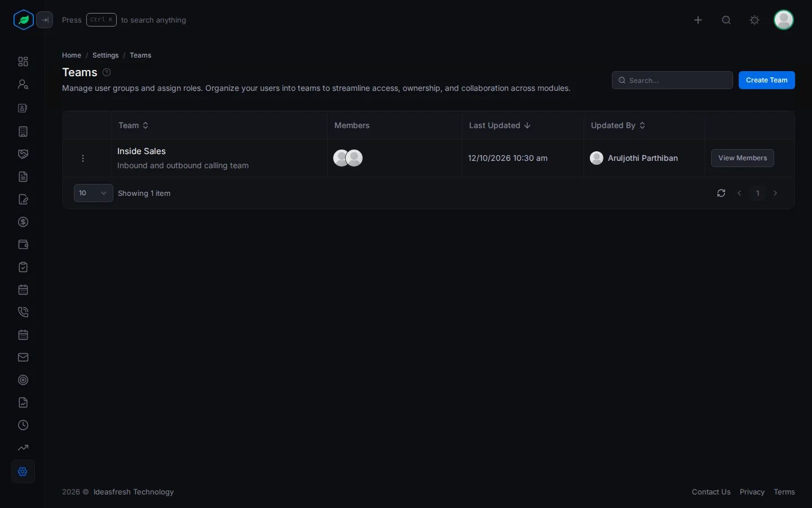Viewport: 812px width, 508px height.
Task: Open the document with pencil icon
Action: pos(23,199)
